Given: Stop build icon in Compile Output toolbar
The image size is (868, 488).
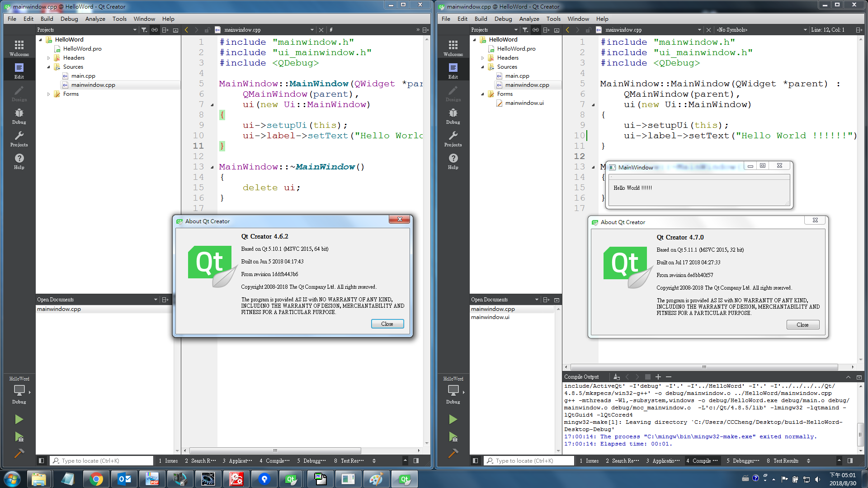Looking at the screenshot, I should [647, 377].
